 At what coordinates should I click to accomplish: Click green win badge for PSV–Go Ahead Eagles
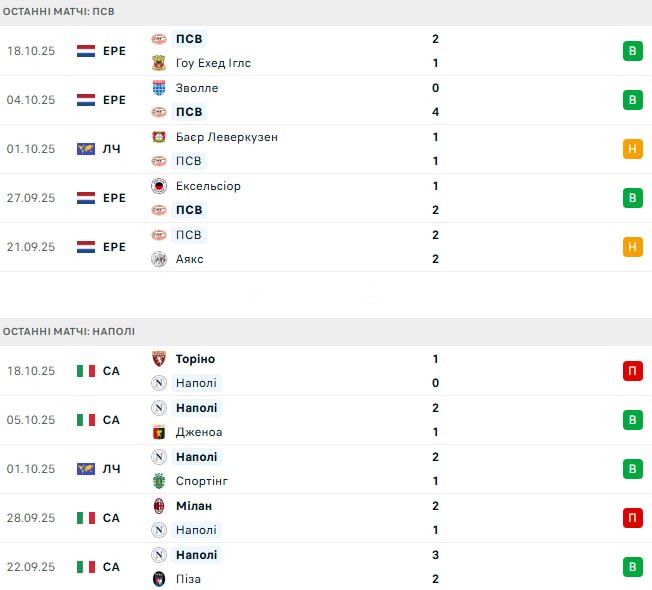coord(631,51)
